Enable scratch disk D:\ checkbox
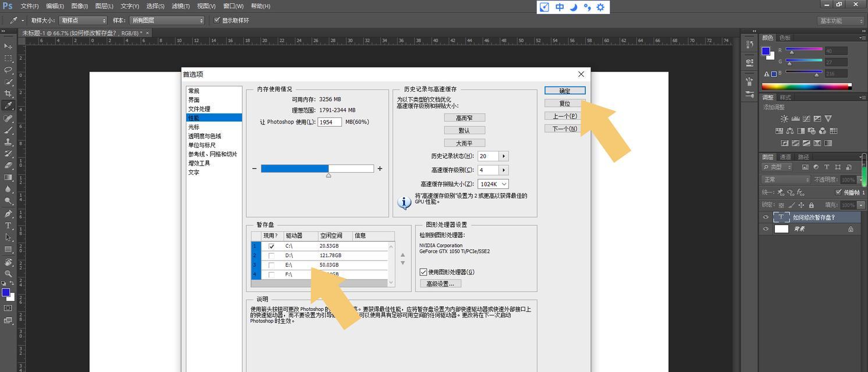This screenshot has height=372, width=868. pos(271,256)
